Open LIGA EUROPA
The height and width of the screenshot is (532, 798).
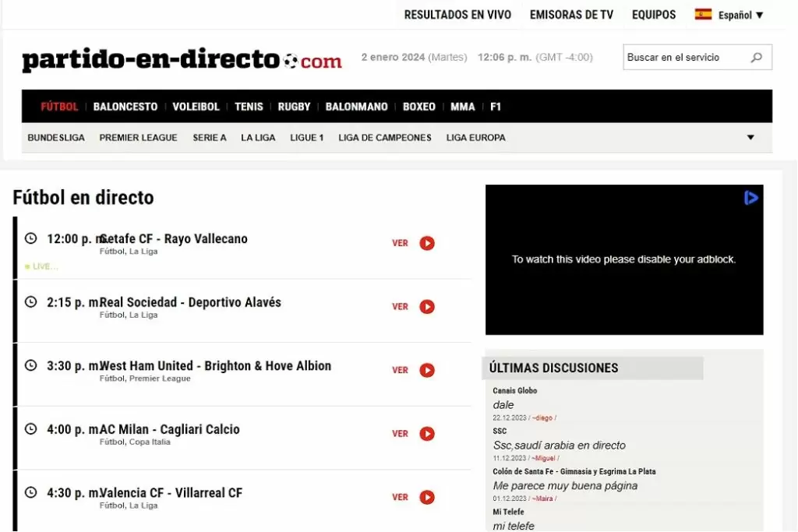coord(476,138)
